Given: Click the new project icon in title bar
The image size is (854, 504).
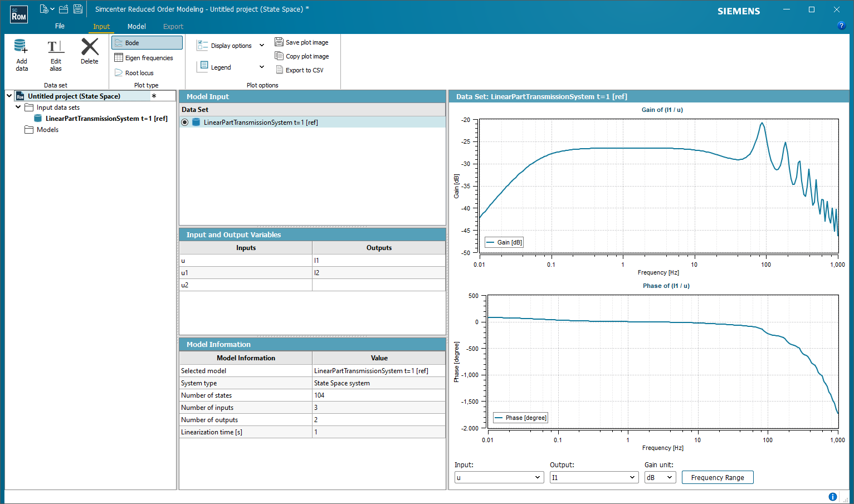Looking at the screenshot, I should pos(44,9).
